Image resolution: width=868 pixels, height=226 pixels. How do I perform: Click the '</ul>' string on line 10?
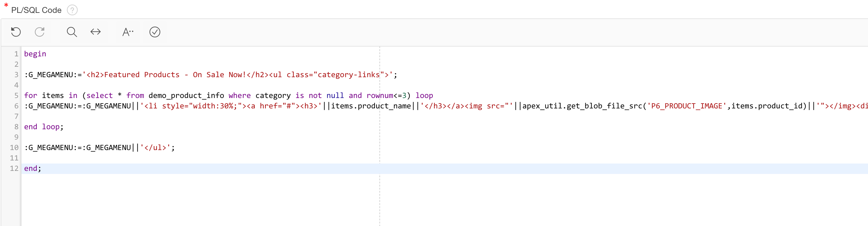[155, 148]
